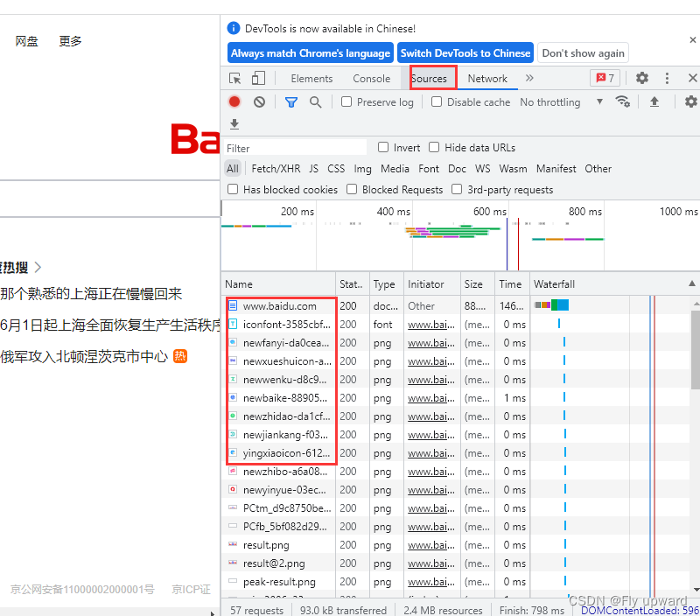700x616 pixels.
Task: Click thumbnail icon of result.png request
Action: point(233,544)
